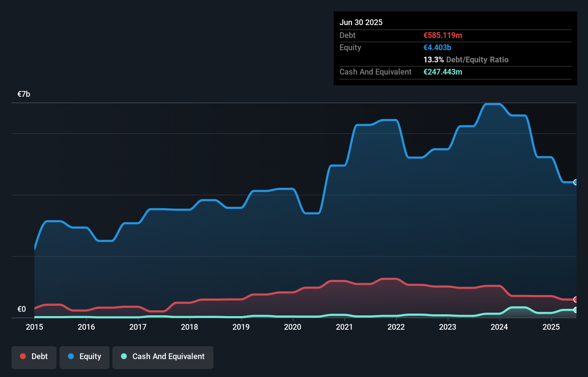Select the 2015 x-axis label
588x377 pixels.
[34, 327]
